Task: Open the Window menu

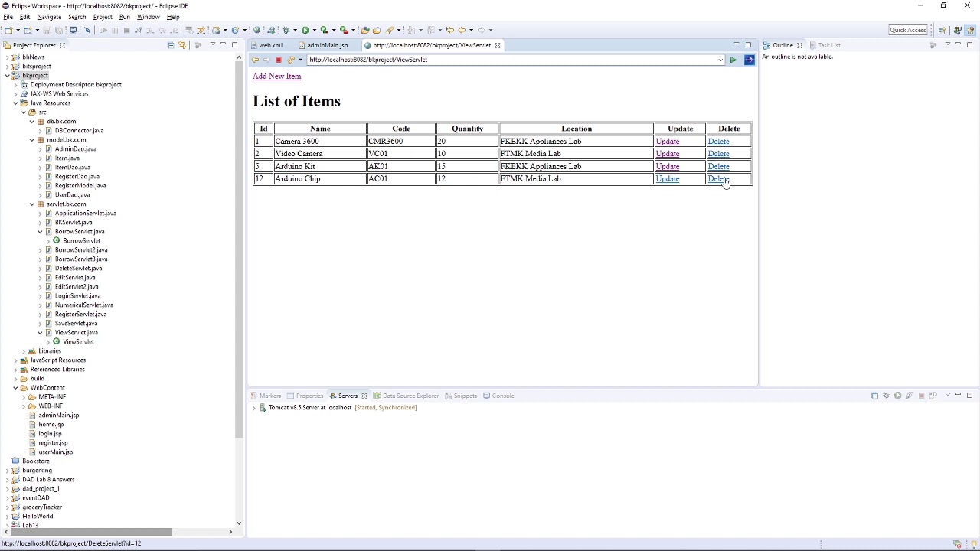Action: point(149,17)
